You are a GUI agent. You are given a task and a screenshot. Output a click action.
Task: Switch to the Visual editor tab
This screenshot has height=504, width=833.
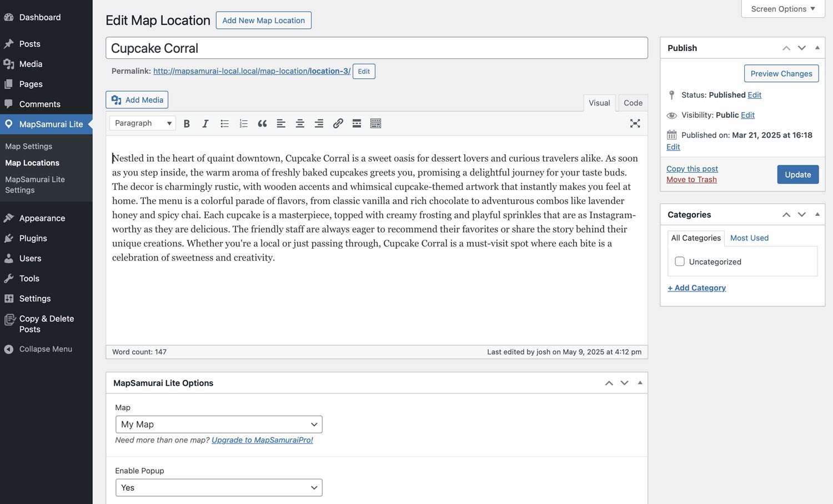(x=599, y=103)
